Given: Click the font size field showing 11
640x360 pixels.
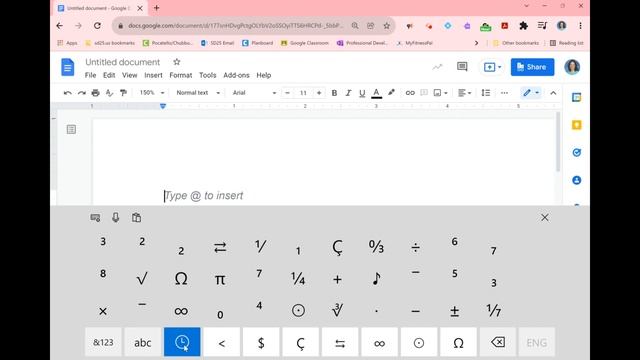Looking at the screenshot, I should (303, 93).
